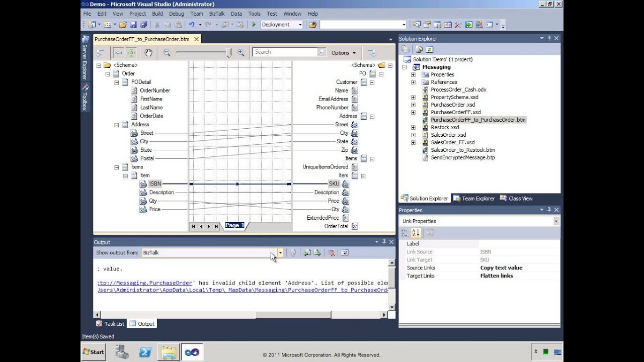
Task: Click the Properties icon in Solution Explorer toolbar
Action: (406, 49)
